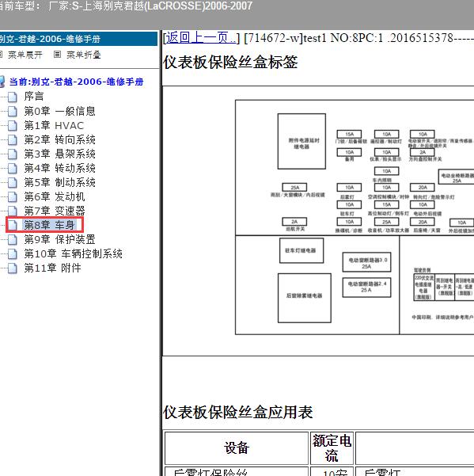The width and height of the screenshot is (474, 476).
Task: Select the root node 当前:别克-君越-2006-维修手册
Action: (76, 82)
